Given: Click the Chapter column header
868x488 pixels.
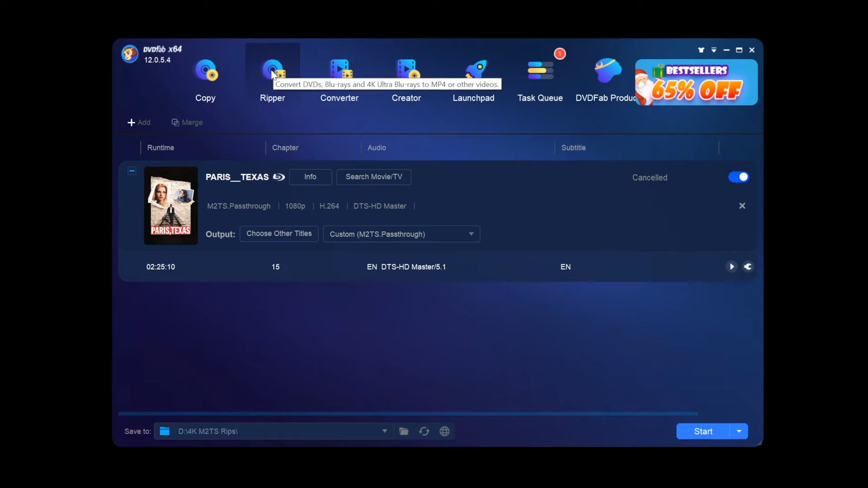Looking at the screenshot, I should coord(285,148).
